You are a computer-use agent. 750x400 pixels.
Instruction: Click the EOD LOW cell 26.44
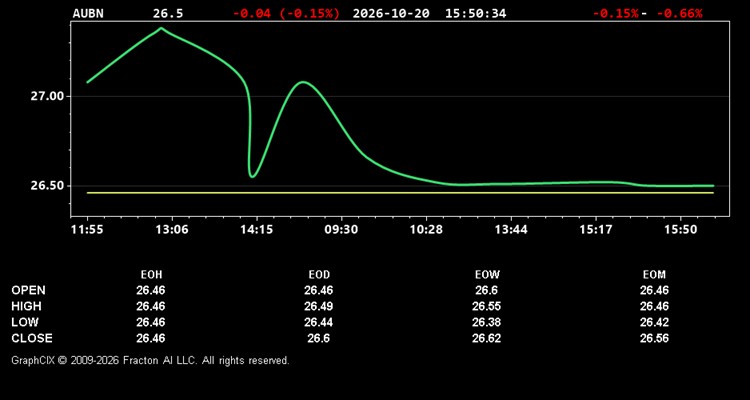(x=319, y=322)
